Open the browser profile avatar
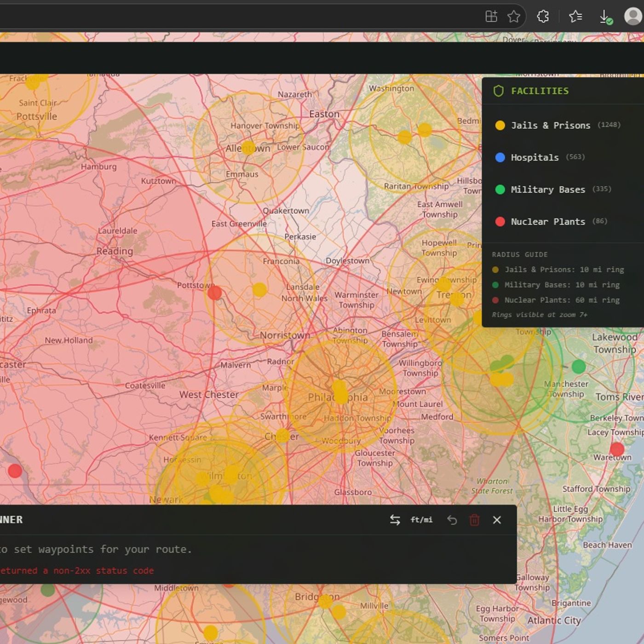Screen dimensions: 644x644 [x=632, y=17]
